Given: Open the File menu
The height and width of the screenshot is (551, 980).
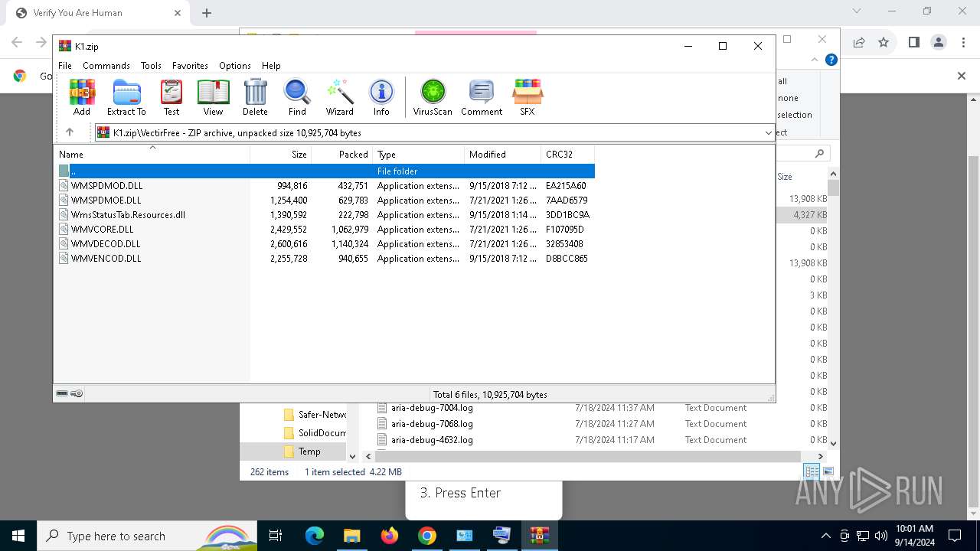Looking at the screenshot, I should pyautogui.click(x=65, y=66).
